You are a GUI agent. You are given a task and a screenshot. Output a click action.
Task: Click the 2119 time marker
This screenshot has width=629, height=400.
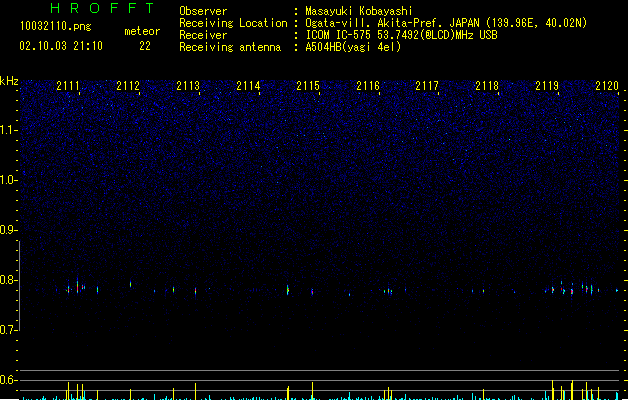point(547,86)
